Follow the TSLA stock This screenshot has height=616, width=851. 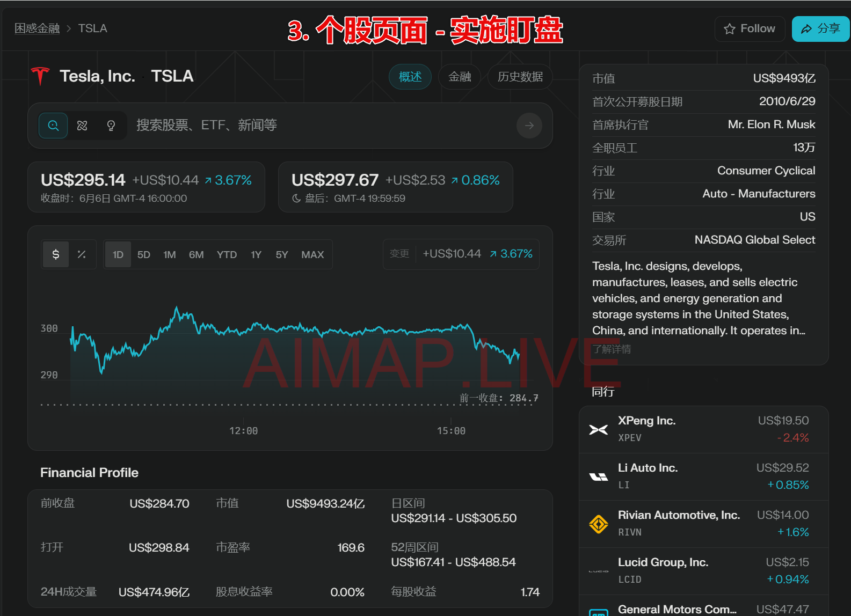750,29
